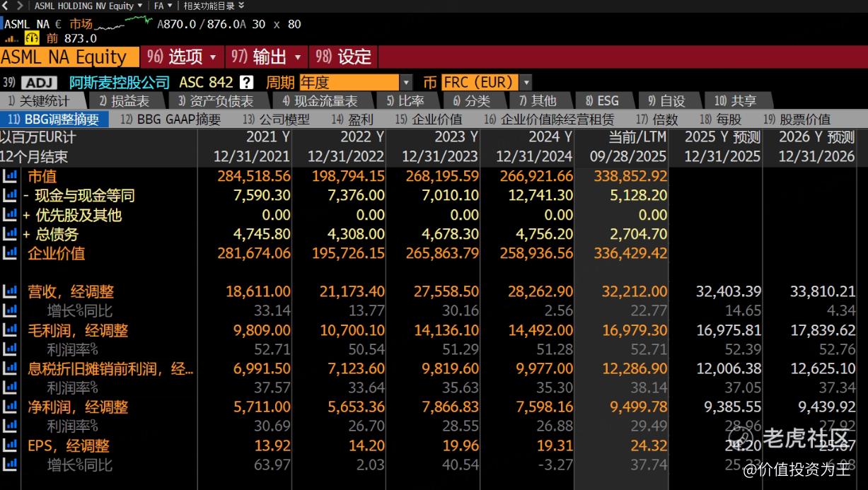Switch to the 比率 tab

pos(405,101)
